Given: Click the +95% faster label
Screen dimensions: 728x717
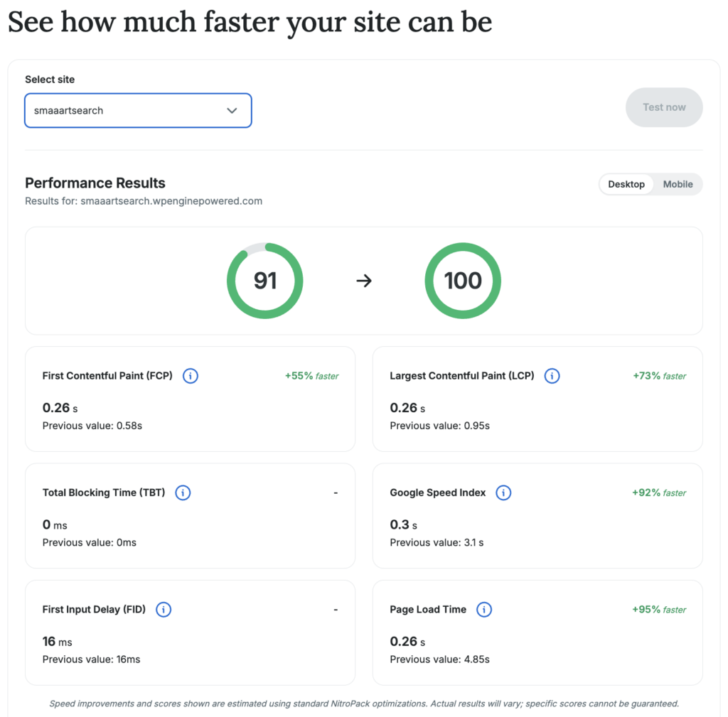Looking at the screenshot, I should tap(659, 610).
